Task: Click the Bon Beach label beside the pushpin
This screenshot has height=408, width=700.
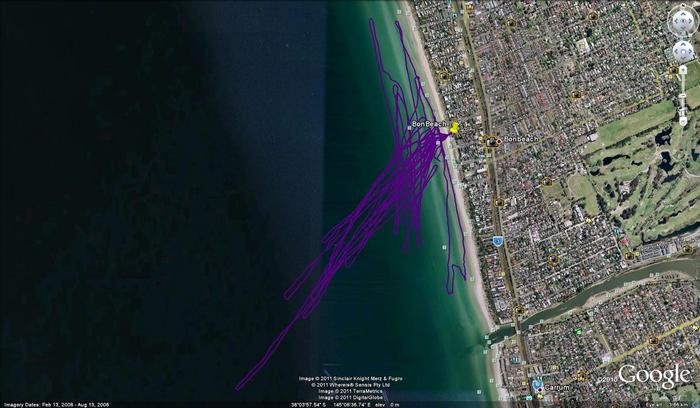Action: tap(430, 123)
